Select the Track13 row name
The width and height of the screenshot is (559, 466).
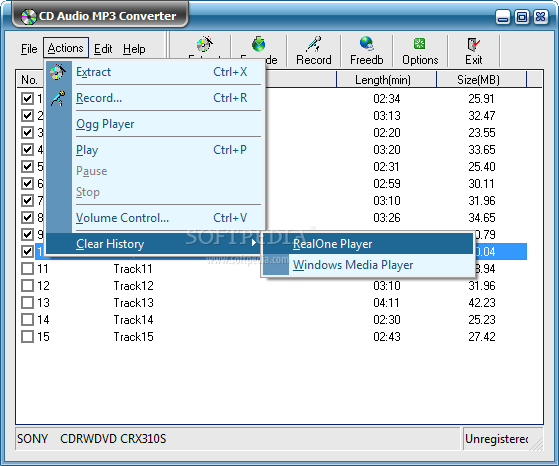133,303
